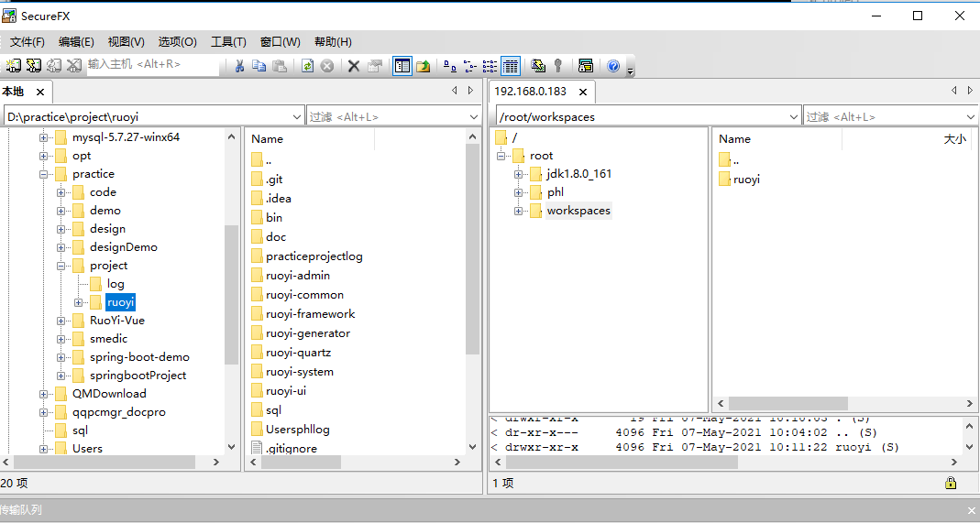
Task: Select the ruoyi-ui folder in local list
Action: [286, 391]
